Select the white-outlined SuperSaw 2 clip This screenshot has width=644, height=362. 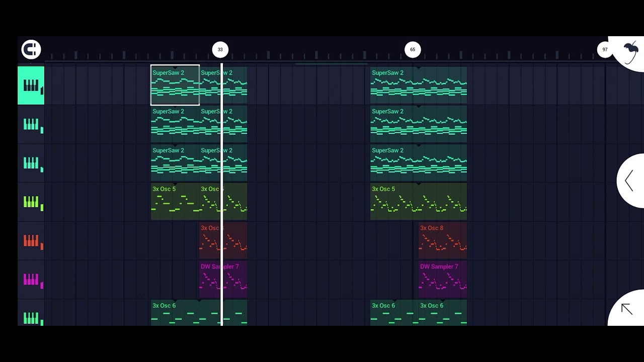pos(175,85)
